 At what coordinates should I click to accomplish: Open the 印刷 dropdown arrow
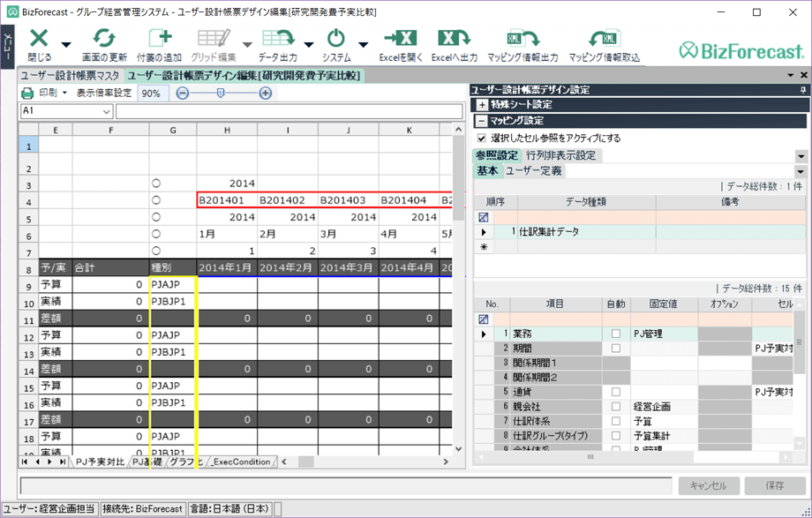click(64, 94)
